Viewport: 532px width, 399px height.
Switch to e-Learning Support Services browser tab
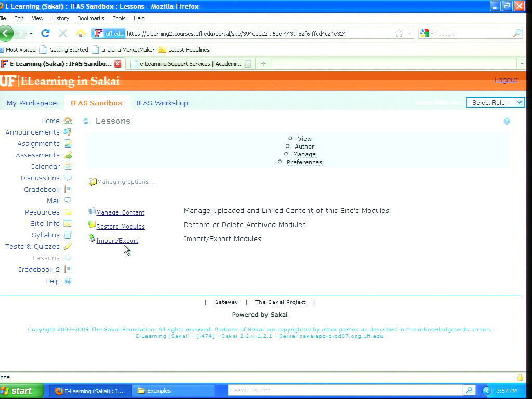[190, 64]
